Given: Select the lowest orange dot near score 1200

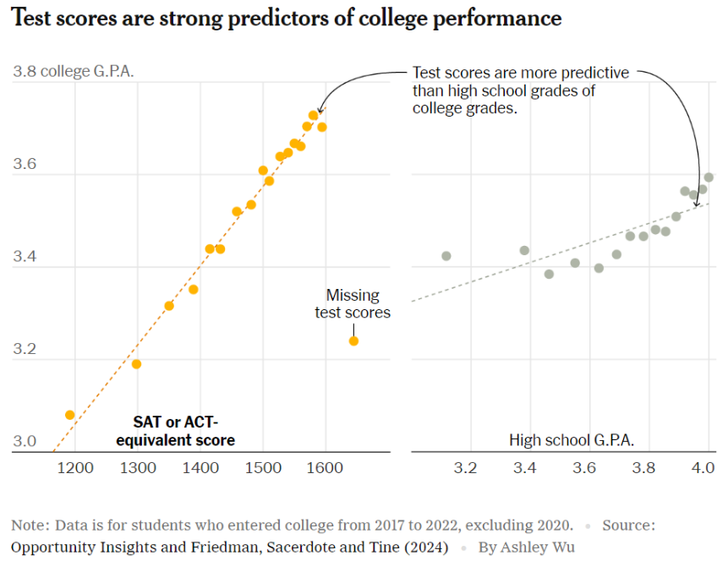Looking at the screenshot, I should [x=69, y=415].
